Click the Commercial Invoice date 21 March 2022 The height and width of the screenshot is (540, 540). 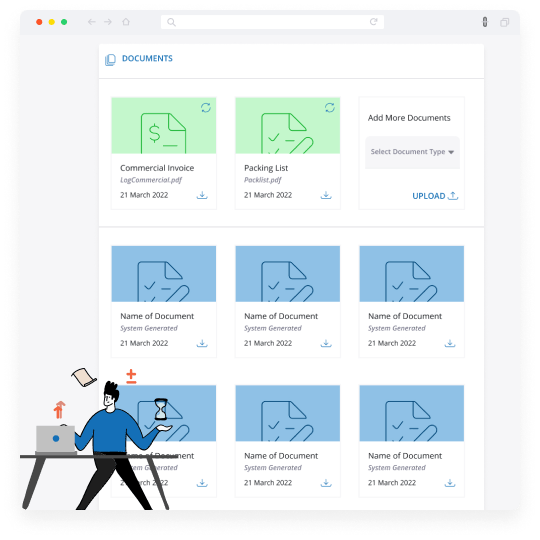tap(144, 195)
